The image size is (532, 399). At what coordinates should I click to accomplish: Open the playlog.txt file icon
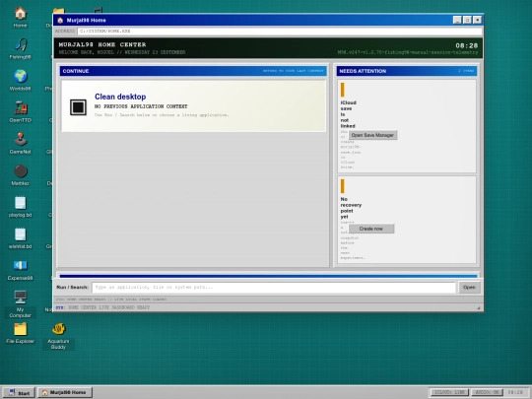tap(20, 206)
